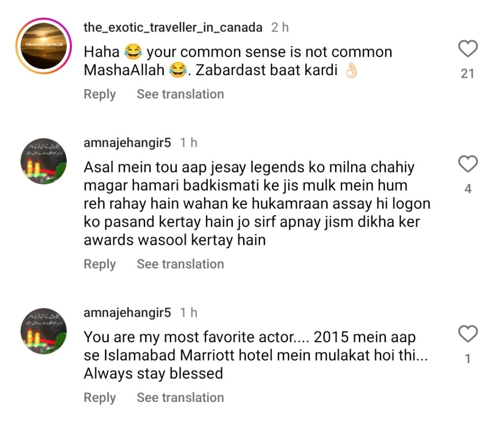Tap the heart on the "Asal mein tou" comment
504x429 pixels.
pos(468,164)
